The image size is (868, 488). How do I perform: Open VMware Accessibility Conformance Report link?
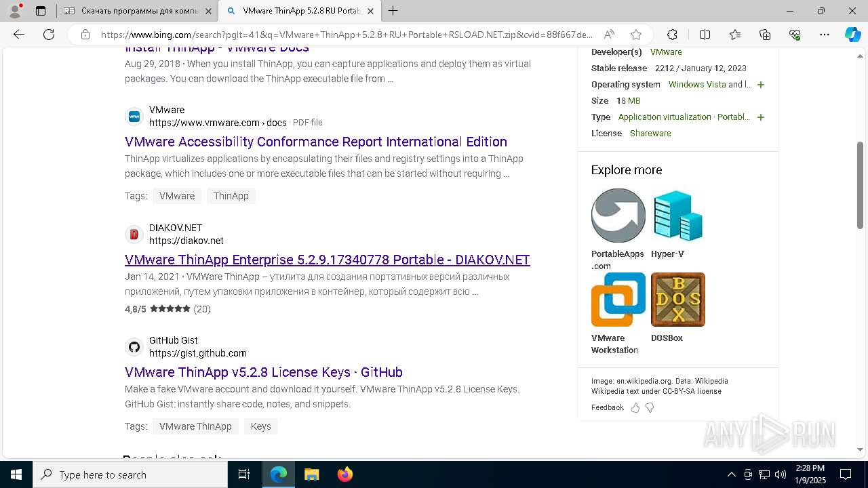316,142
